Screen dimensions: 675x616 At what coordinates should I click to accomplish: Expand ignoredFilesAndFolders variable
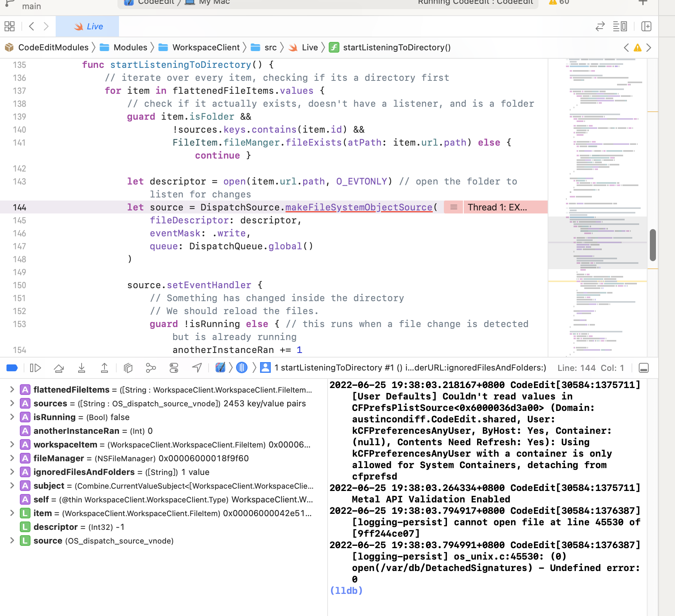point(12,472)
